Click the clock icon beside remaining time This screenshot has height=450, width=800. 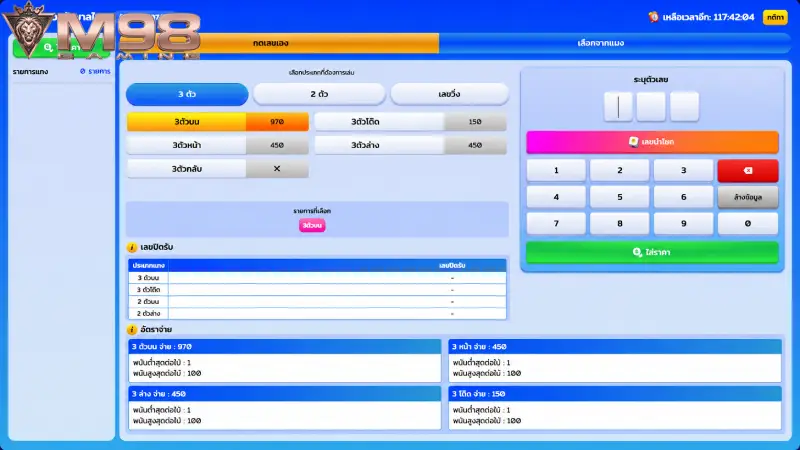click(654, 17)
